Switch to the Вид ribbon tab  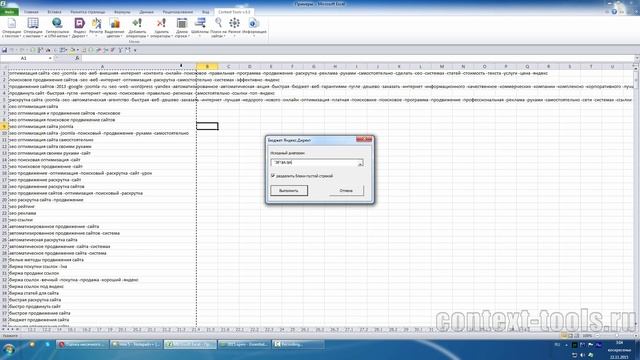point(206,12)
